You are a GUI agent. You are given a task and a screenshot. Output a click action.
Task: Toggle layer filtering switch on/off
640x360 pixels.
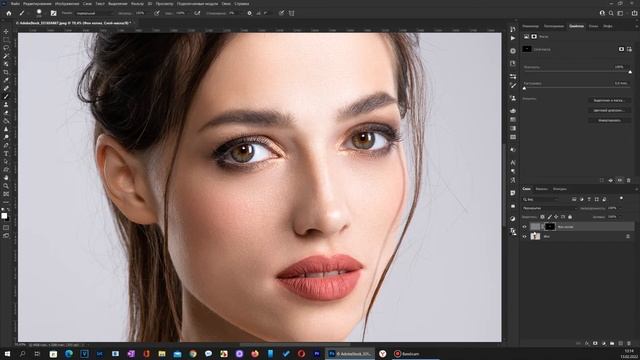pyautogui.click(x=621, y=198)
